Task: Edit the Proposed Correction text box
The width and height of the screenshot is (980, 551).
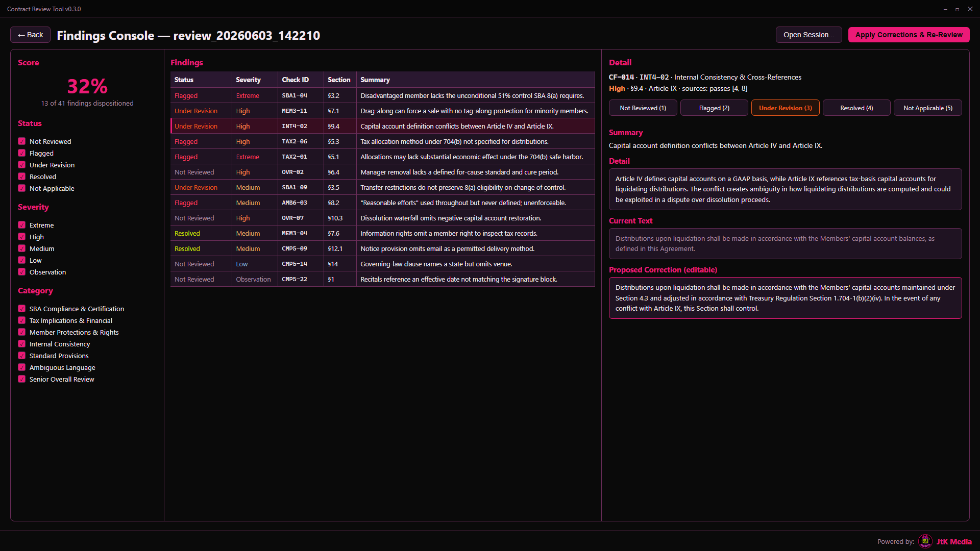Action: click(785, 298)
